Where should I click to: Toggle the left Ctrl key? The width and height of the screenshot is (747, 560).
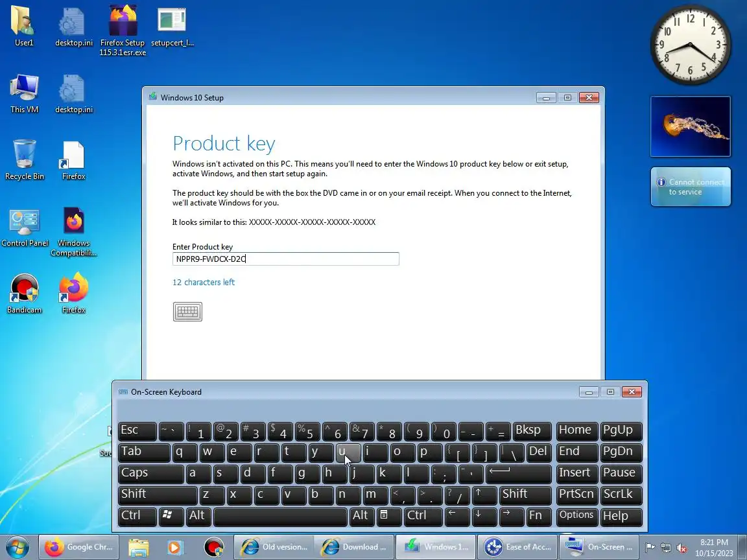(x=137, y=517)
